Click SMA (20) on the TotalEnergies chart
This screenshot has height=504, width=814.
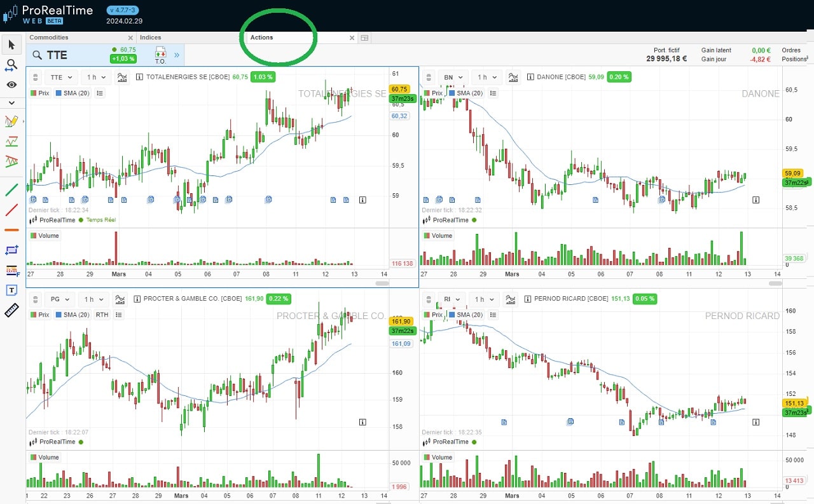pyautogui.click(x=73, y=93)
